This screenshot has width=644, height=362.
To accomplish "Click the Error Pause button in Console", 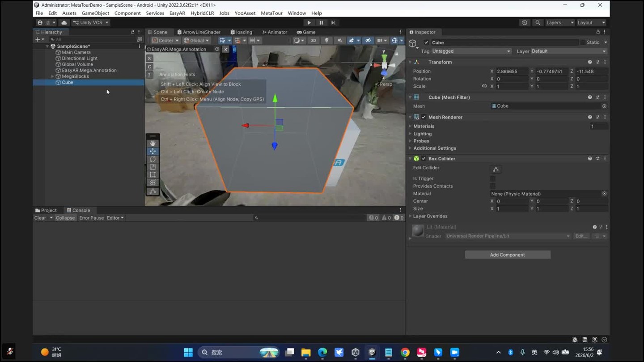I will click(92, 218).
